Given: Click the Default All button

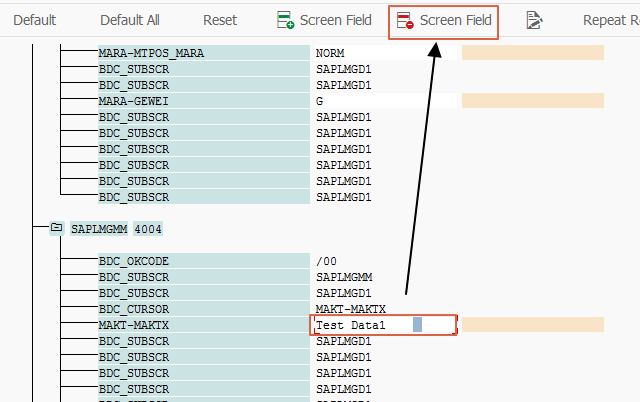Looking at the screenshot, I should (x=130, y=20).
